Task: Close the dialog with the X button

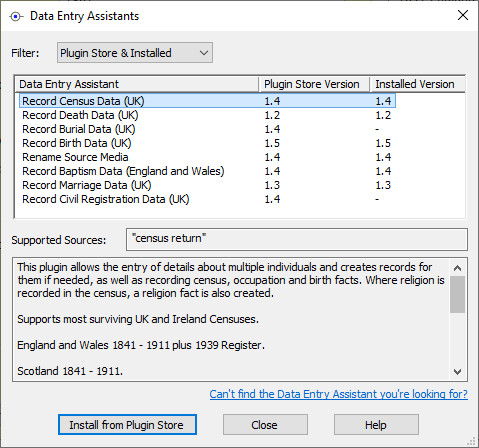Action: (x=463, y=15)
